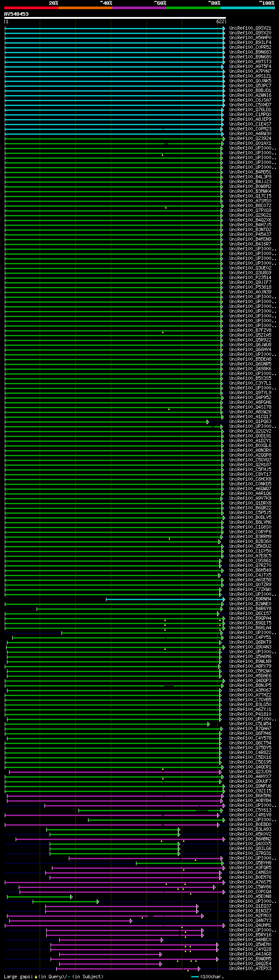Click the green alignment bar for UniRef100_B3LA93
Image resolution: width=279 pixels, height=980 pixels.
[113, 830]
